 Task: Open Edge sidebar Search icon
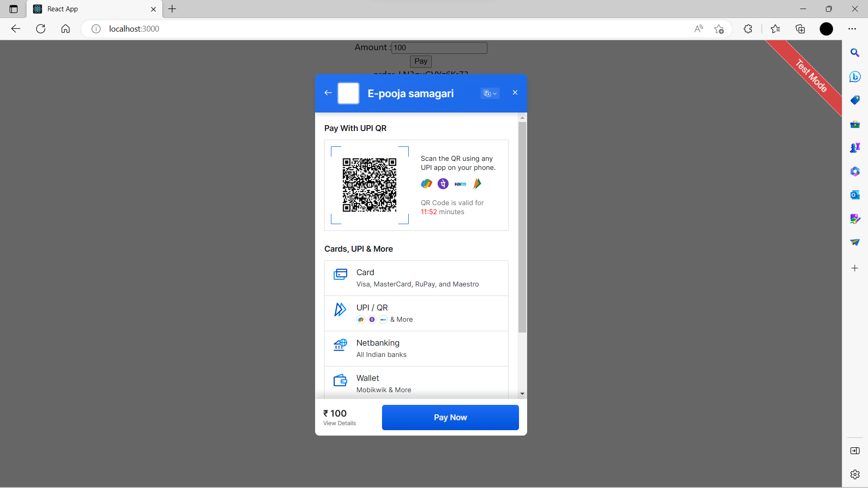[x=854, y=53]
